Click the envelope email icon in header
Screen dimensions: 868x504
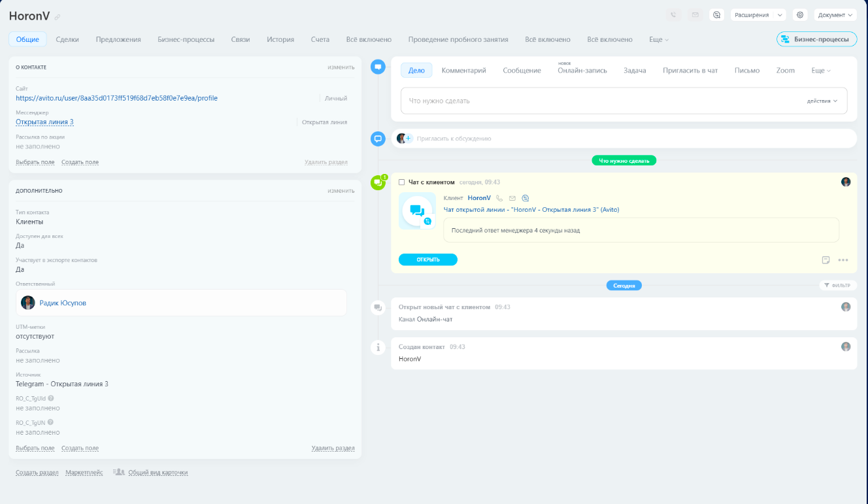(x=695, y=15)
